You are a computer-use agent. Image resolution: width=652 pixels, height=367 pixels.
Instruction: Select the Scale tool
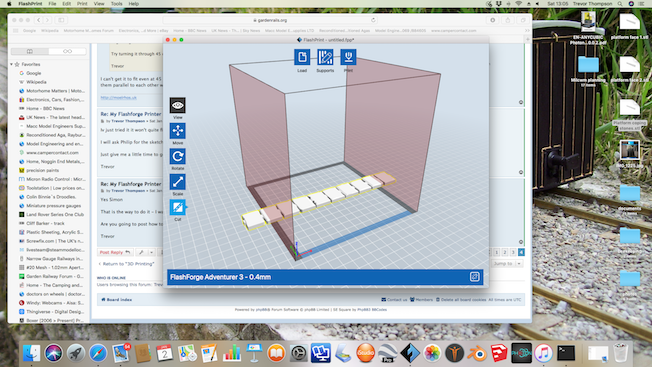[x=178, y=182]
